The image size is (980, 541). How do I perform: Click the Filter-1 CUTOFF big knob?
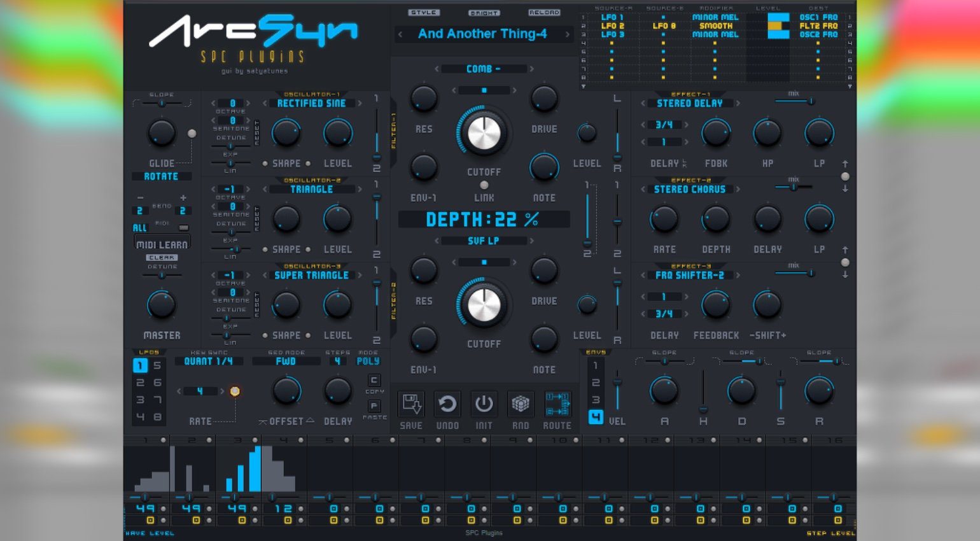point(484,133)
